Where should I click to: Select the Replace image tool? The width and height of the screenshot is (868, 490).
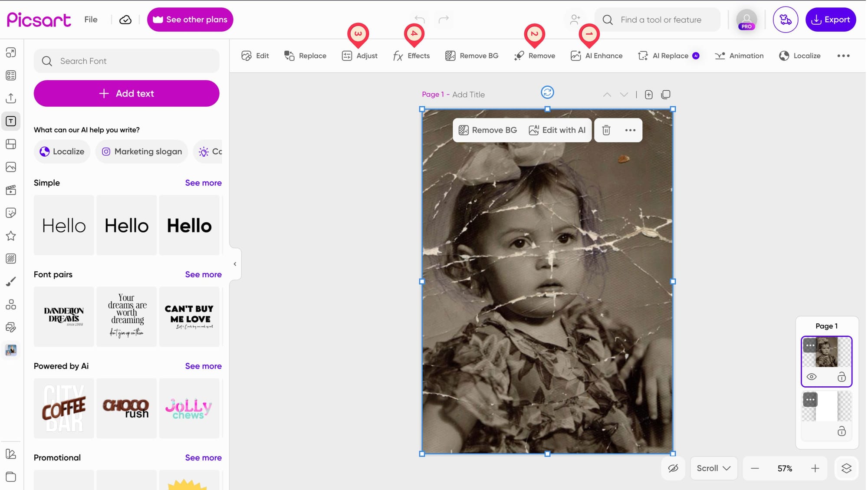coord(305,56)
